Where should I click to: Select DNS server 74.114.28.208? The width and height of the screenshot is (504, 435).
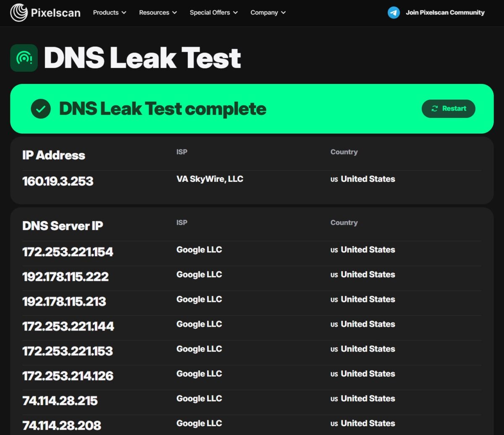[x=62, y=425]
